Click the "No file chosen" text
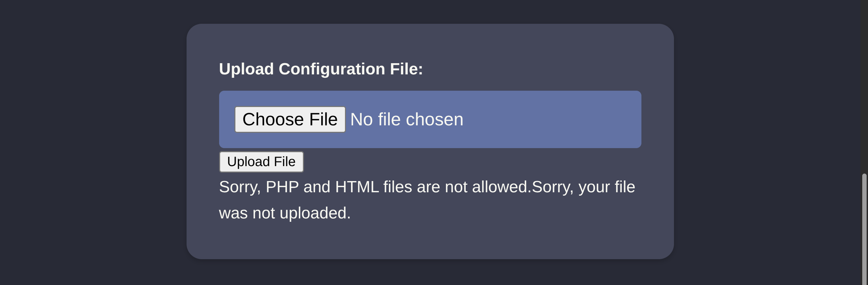Viewport: 868px width, 285px height. pyautogui.click(x=406, y=120)
